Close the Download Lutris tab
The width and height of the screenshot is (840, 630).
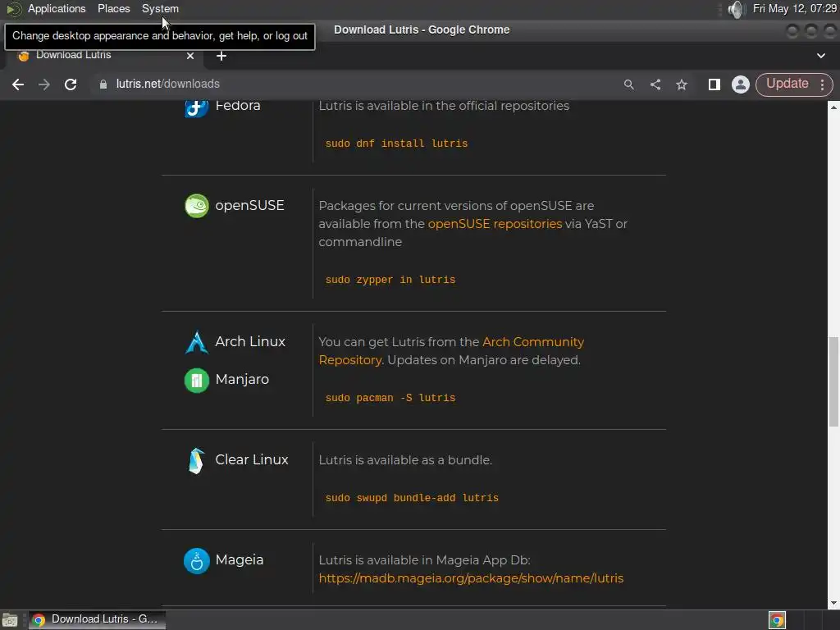click(189, 55)
